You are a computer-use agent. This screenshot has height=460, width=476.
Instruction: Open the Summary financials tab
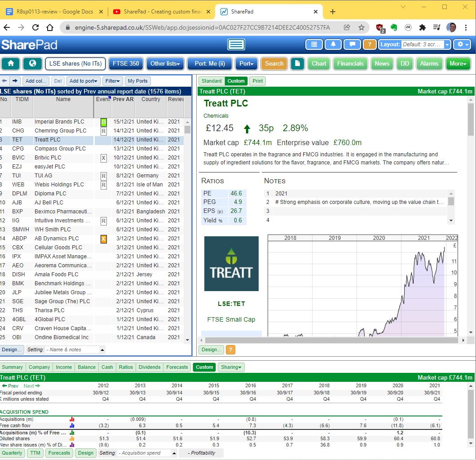coord(13,367)
